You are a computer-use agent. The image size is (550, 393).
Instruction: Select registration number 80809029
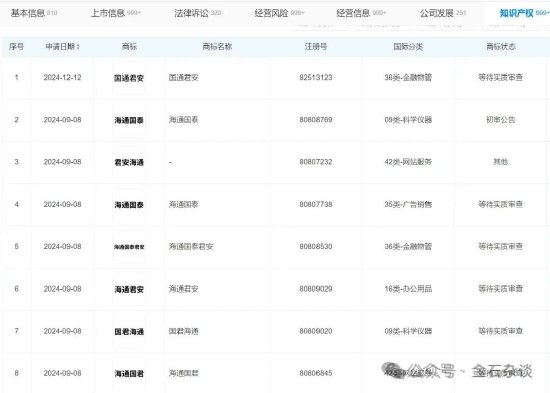316,289
